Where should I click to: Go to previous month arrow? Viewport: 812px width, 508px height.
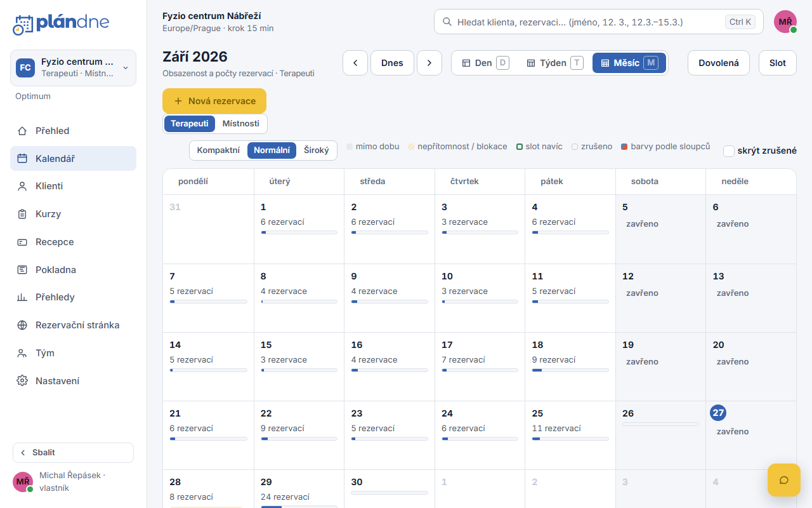point(355,63)
